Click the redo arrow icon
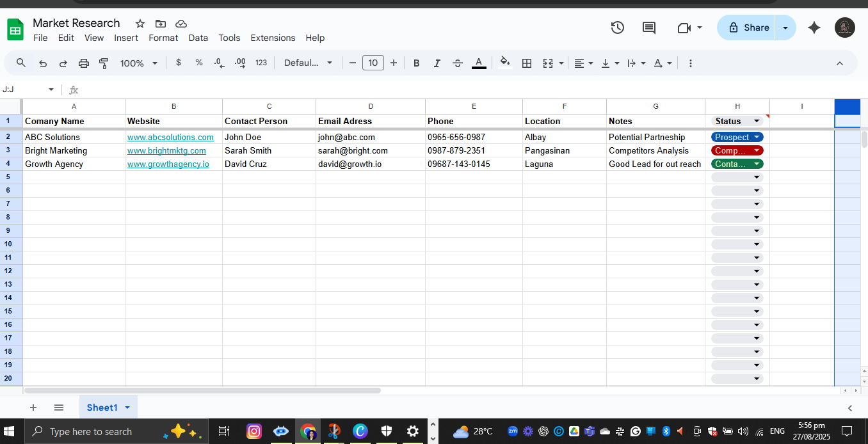The height and width of the screenshot is (444, 868). [x=63, y=63]
